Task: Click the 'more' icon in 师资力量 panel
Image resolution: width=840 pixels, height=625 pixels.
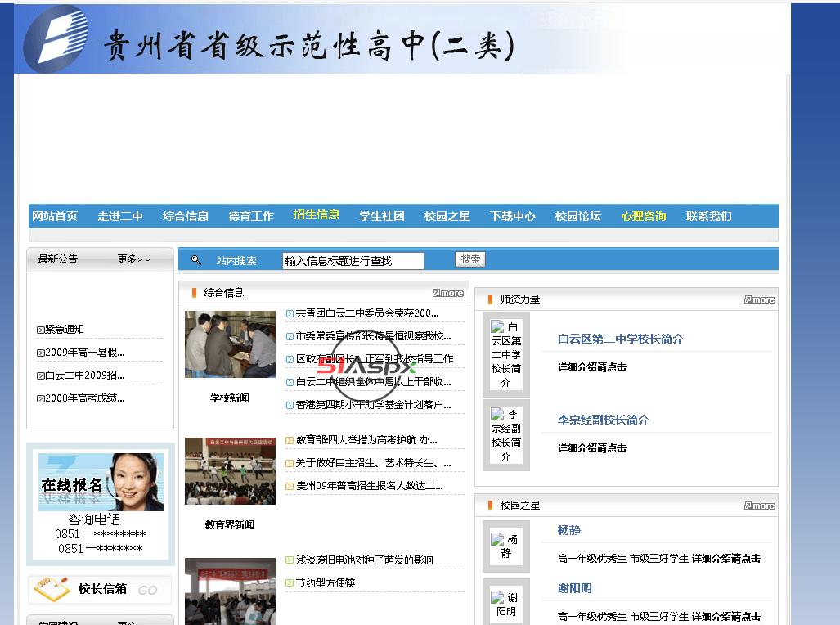Action: point(760,299)
